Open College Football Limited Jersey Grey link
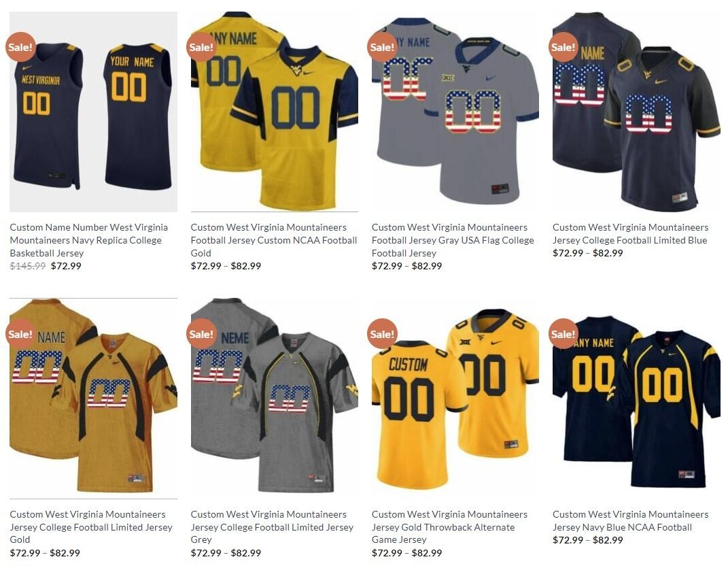728x570 pixels. pyautogui.click(x=272, y=526)
